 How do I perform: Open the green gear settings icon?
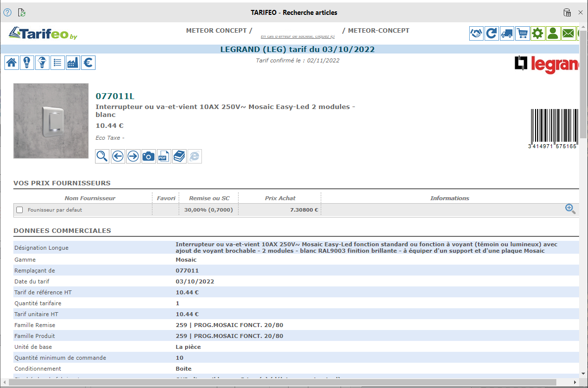tap(538, 33)
